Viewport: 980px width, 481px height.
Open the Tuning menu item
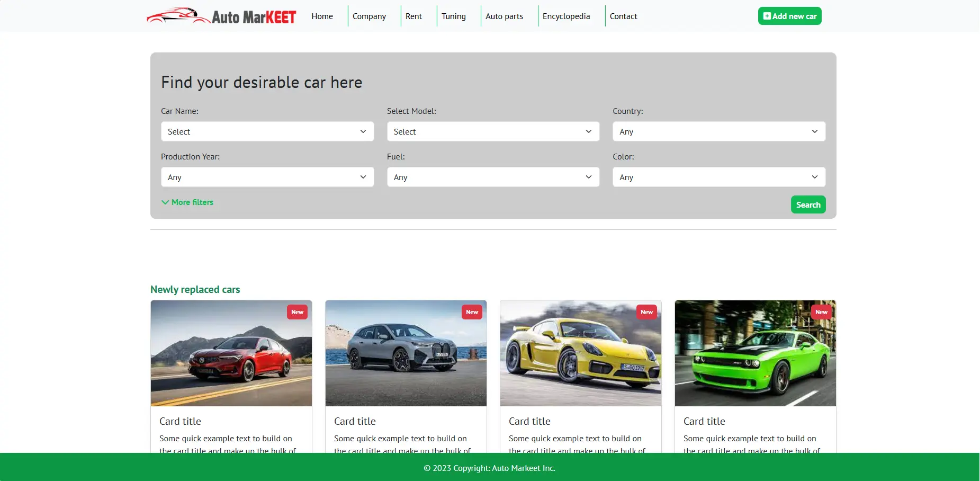point(453,16)
